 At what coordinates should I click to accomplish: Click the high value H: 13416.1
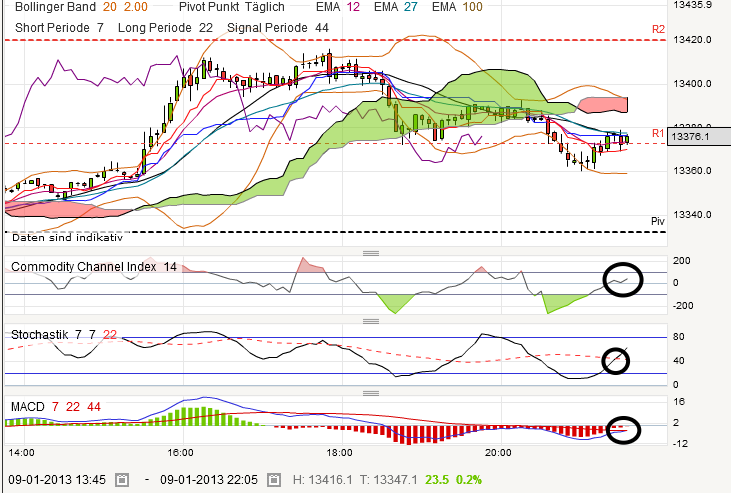point(323,479)
